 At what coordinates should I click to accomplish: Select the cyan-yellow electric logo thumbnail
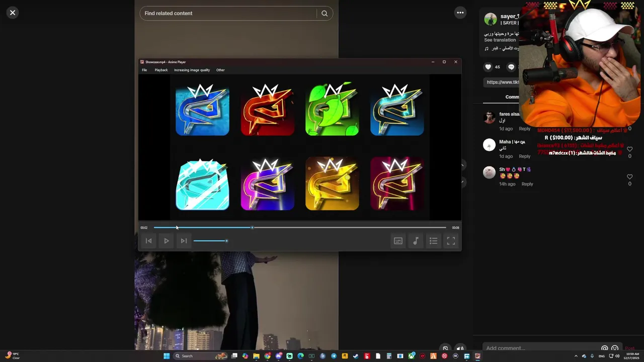[x=397, y=110]
